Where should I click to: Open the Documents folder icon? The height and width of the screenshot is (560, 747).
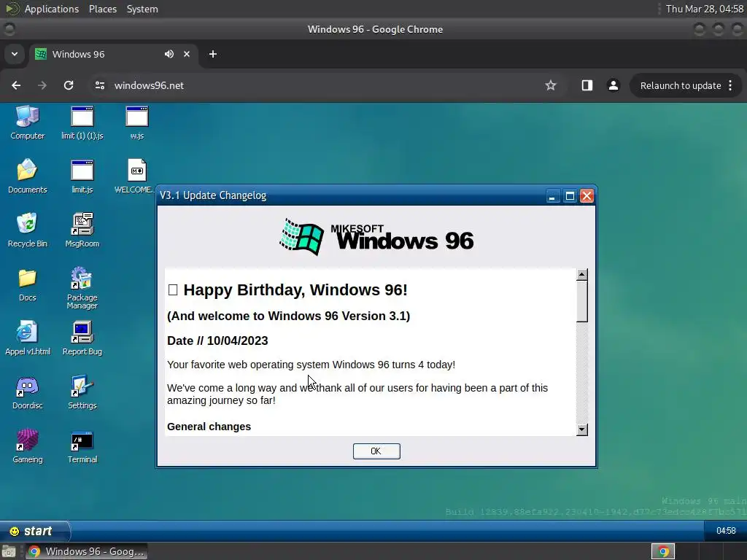pos(27,176)
